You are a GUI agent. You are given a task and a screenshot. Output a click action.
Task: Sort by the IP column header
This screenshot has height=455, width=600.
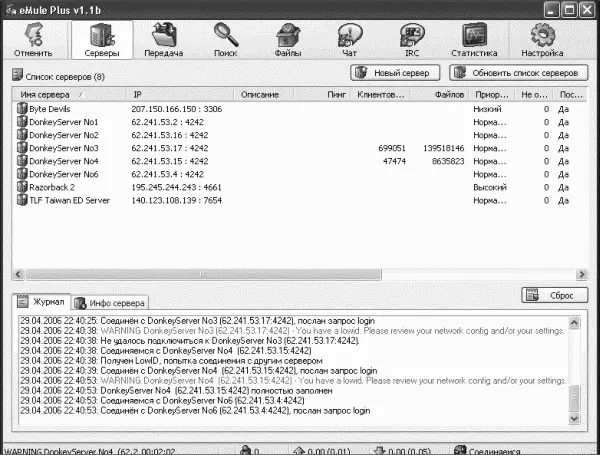point(180,95)
